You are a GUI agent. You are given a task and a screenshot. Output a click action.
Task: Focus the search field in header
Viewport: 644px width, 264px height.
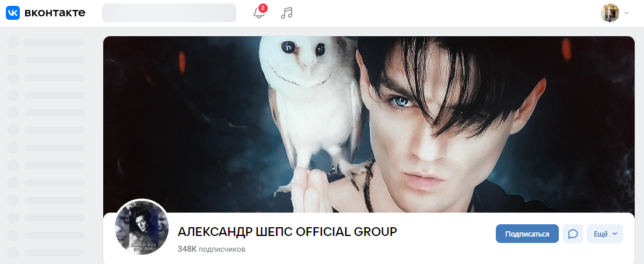pyautogui.click(x=169, y=13)
